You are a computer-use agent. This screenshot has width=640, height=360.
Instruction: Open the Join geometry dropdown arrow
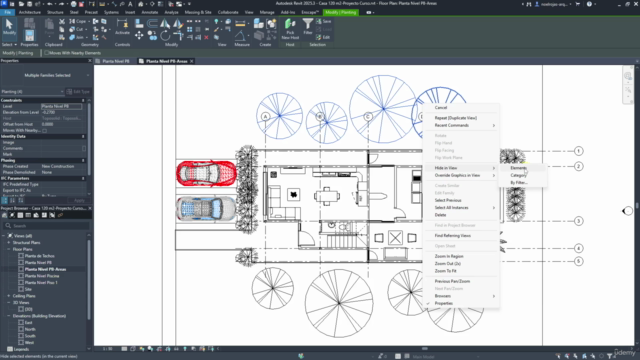click(87, 37)
